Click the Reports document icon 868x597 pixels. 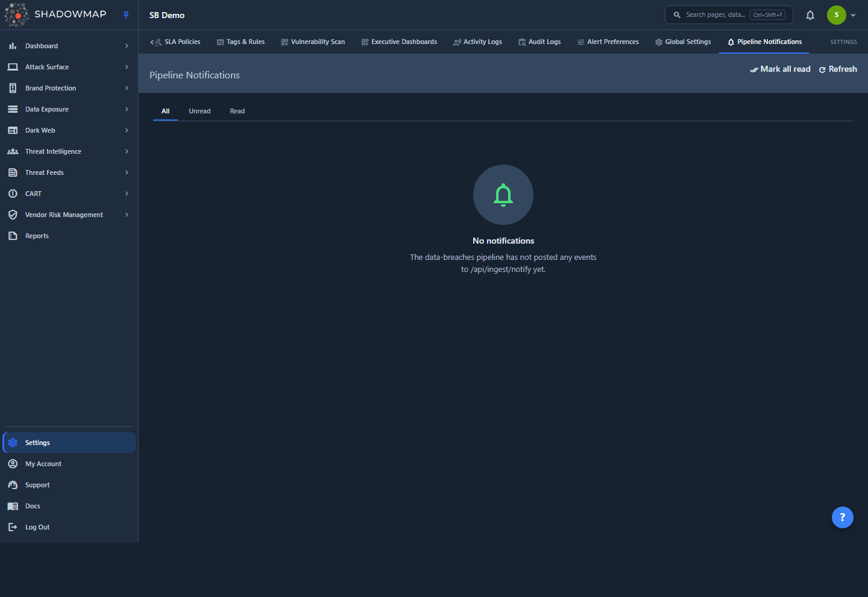coord(13,236)
